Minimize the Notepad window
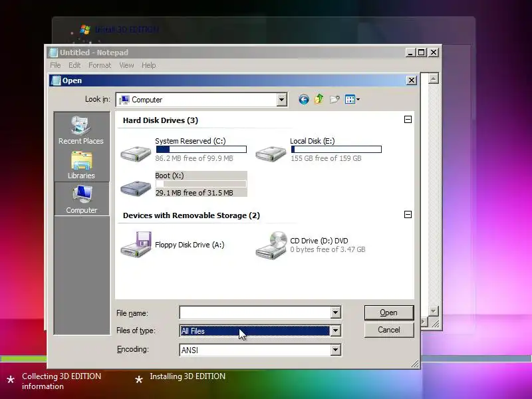 pyautogui.click(x=410, y=53)
